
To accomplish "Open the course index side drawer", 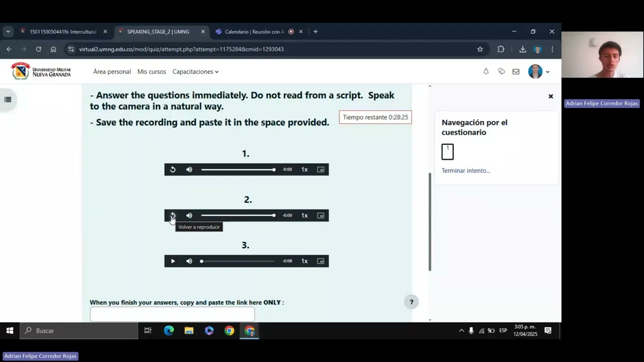I will point(8,100).
